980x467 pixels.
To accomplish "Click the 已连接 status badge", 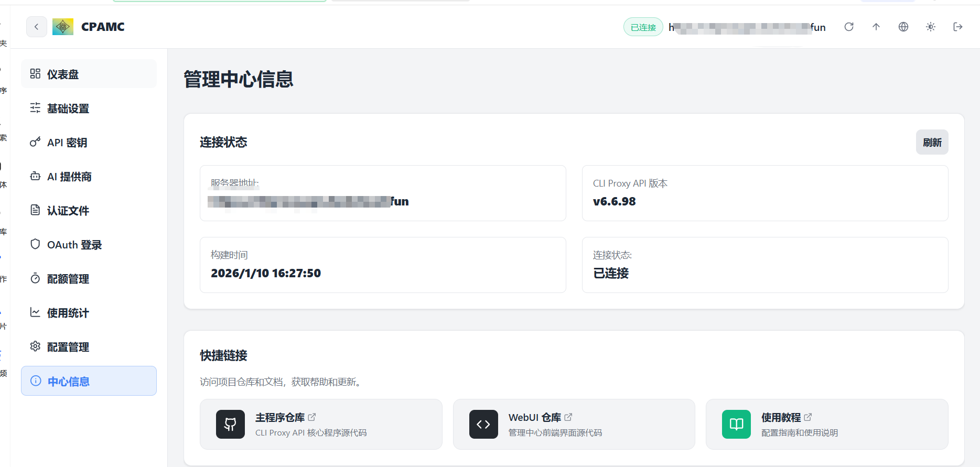I will tap(643, 27).
